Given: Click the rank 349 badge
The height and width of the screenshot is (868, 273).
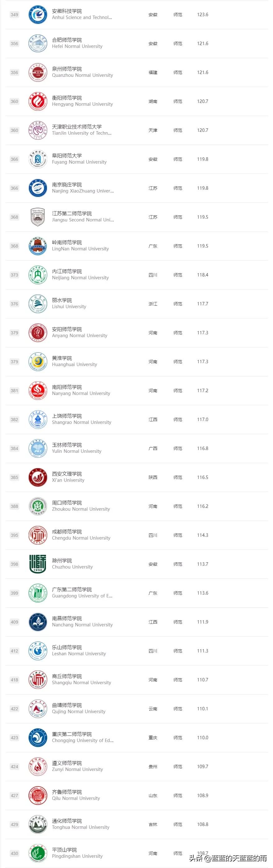Looking at the screenshot, I should click(15, 15).
